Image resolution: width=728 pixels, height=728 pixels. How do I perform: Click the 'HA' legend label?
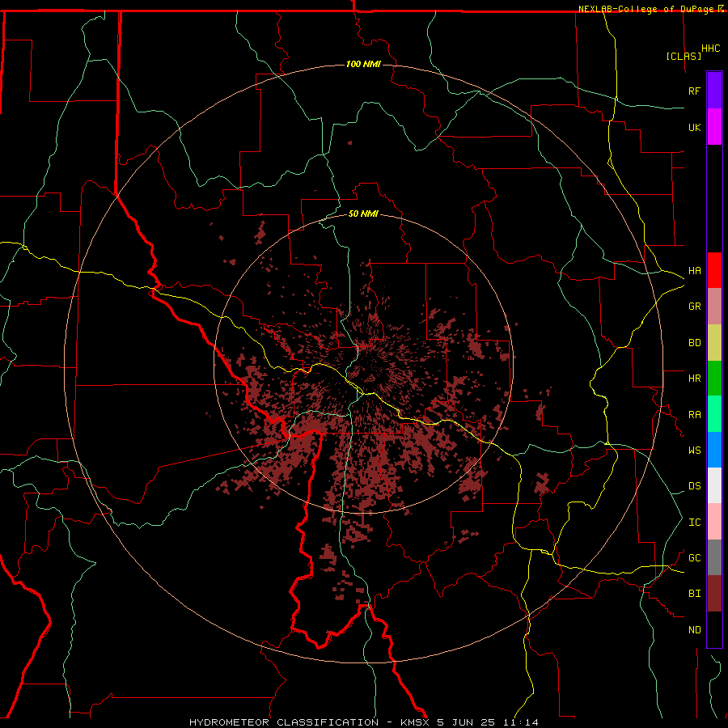pos(694,271)
